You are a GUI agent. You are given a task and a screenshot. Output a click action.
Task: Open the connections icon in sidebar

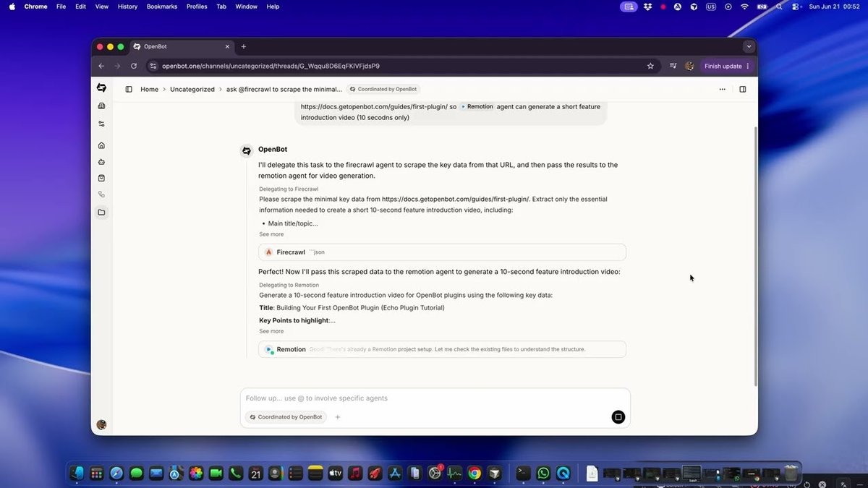coord(101,194)
